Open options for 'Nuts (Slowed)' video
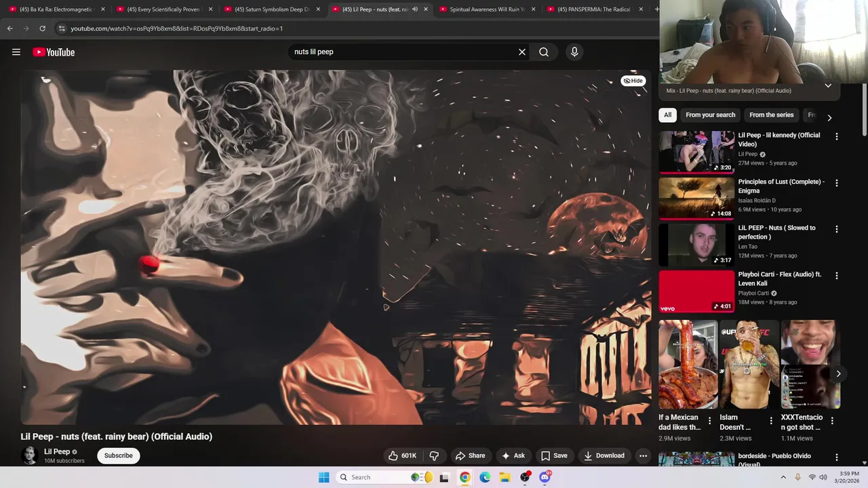 point(836,229)
